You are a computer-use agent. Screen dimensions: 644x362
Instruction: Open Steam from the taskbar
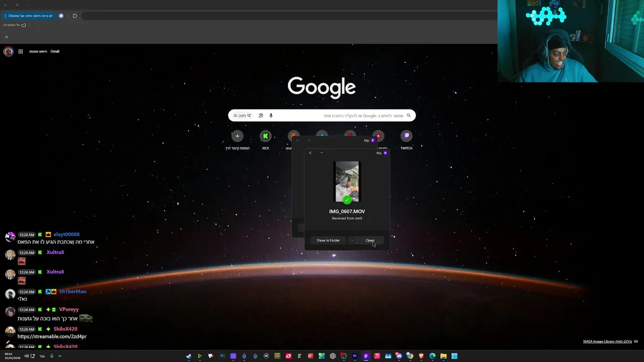tap(189, 356)
